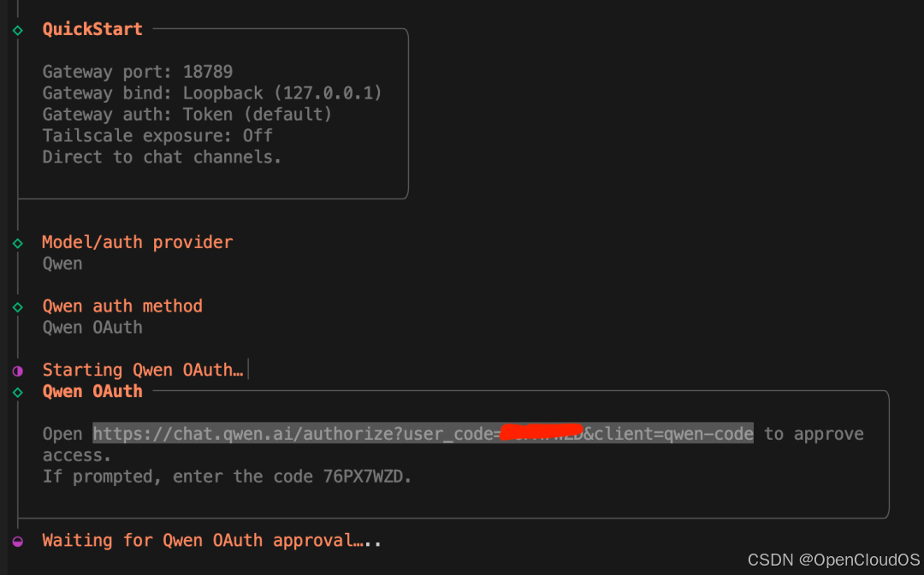Viewport: 924px width, 575px height.
Task: Click the purple spinner beside Waiting for Qwen OAuth approval
Action: tap(18, 542)
